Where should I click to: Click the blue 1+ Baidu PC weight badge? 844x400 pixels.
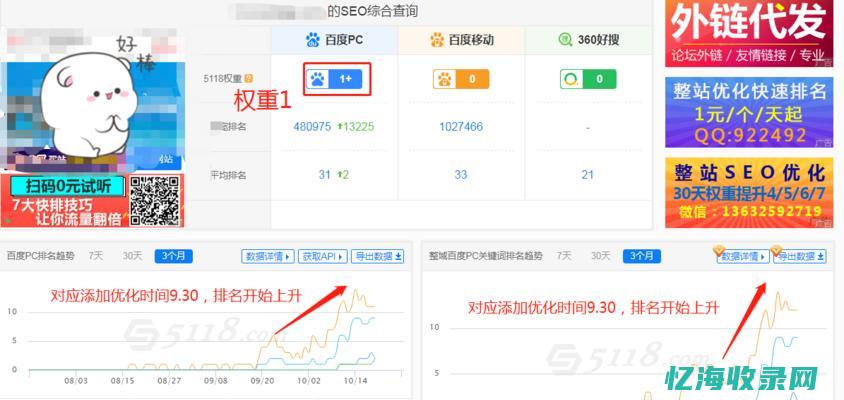(334, 79)
